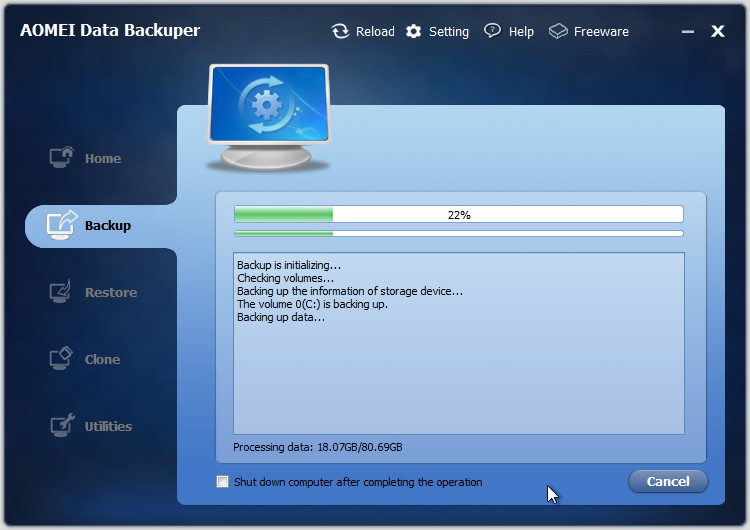This screenshot has width=750, height=530.
Task: Open Help text in top bar
Action: tap(521, 32)
